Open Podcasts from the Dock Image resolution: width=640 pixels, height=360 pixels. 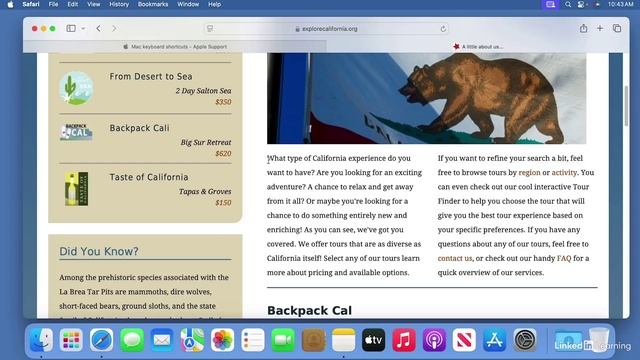434,340
